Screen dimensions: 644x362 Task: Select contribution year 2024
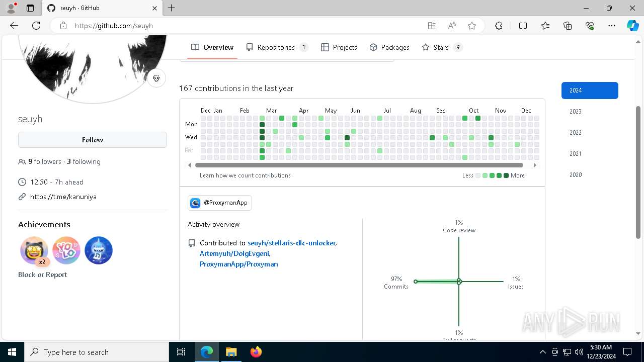point(590,90)
